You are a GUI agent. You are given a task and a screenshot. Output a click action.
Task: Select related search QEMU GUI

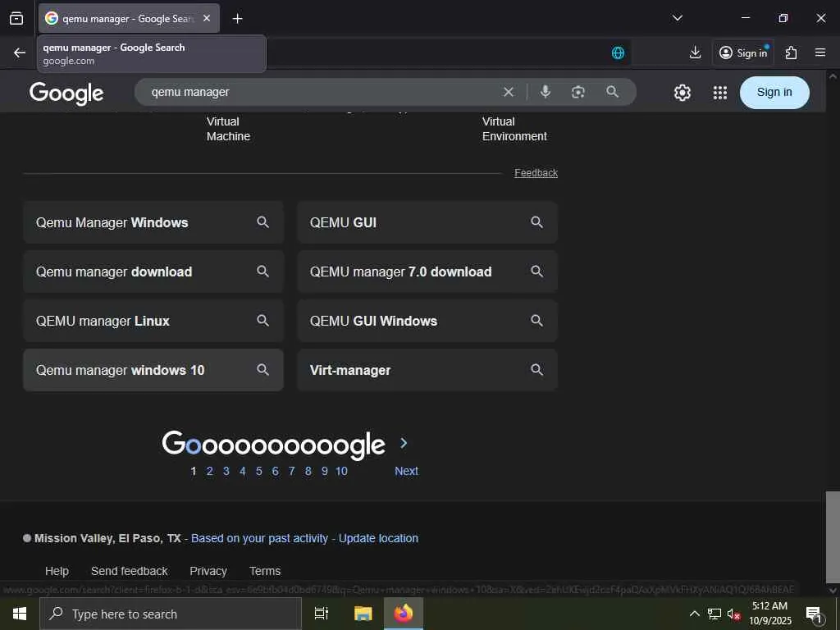tap(427, 222)
